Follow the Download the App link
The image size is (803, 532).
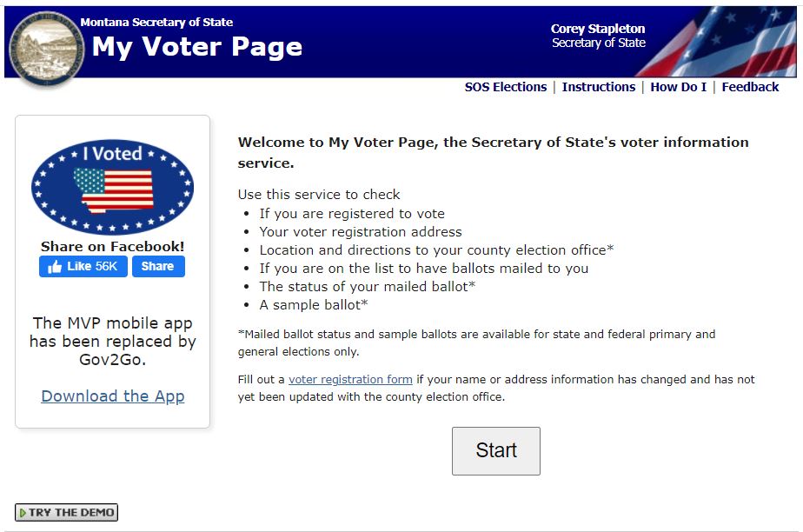click(113, 396)
